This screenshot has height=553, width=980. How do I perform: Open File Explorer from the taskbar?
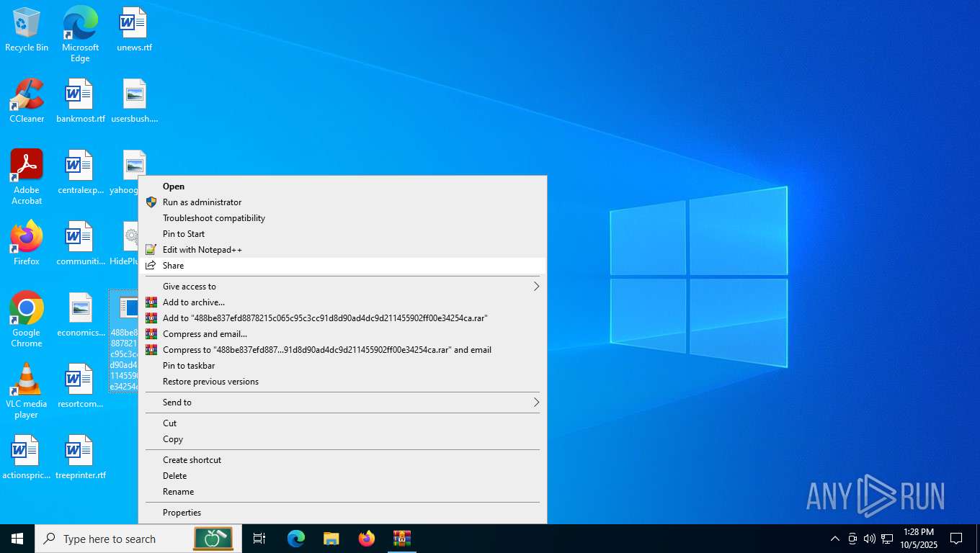pos(331,539)
